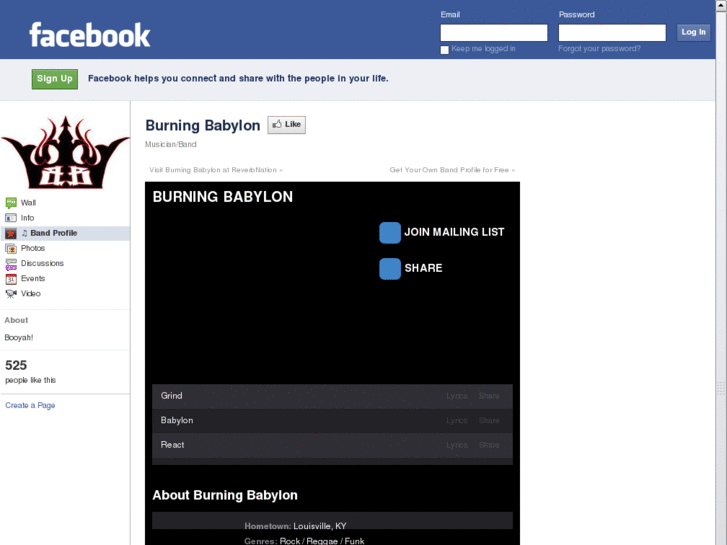Click the About Burning Babylon heading
The width and height of the screenshot is (727, 545).
[225, 495]
